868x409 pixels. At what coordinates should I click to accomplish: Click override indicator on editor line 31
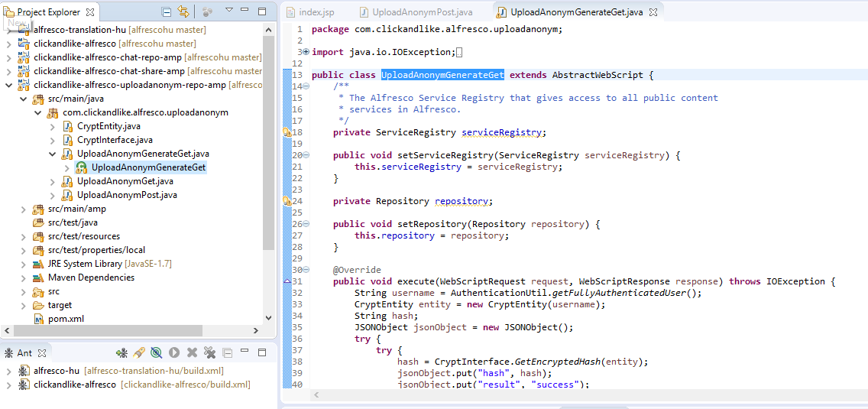pyautogui.click(x=287, y=281)
